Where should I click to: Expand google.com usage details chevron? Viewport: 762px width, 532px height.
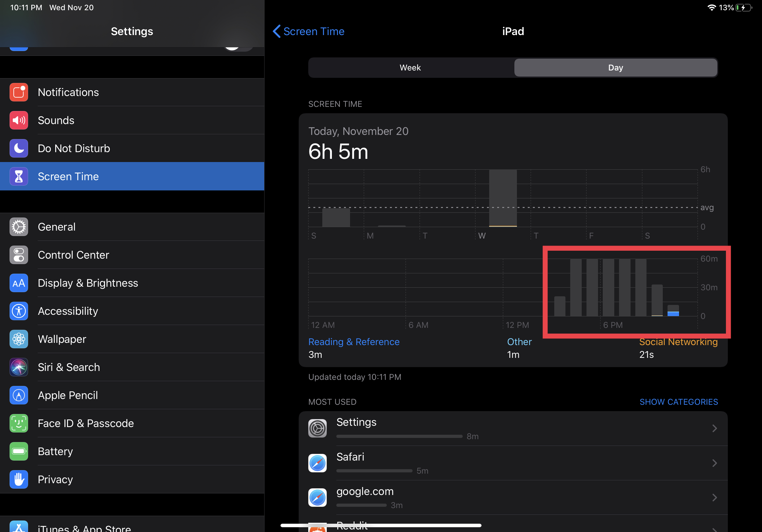pyautogui.click(x=714, y=498)
